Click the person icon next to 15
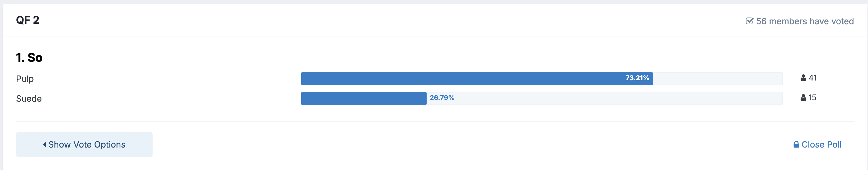The width and height of the screenshot is (868, 170). coord(803,98)
